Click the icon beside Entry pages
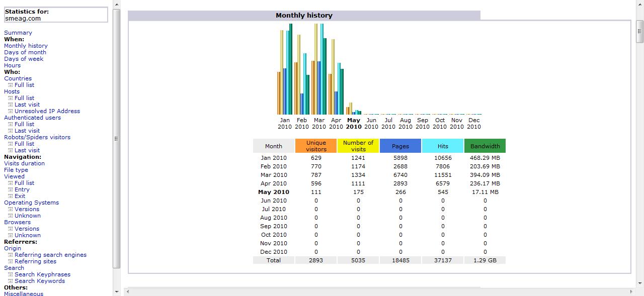Image resolution: width=644 pixels, height=296 pixels. [10, 189]
